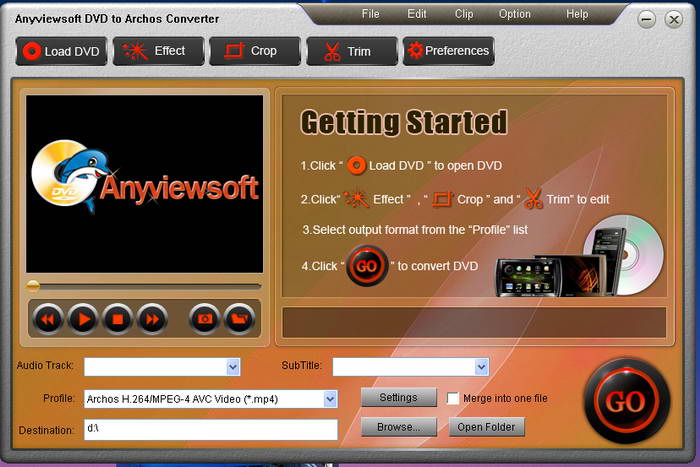
Task: Start conversion with the big GO button
Action: (x=627, y=401)
